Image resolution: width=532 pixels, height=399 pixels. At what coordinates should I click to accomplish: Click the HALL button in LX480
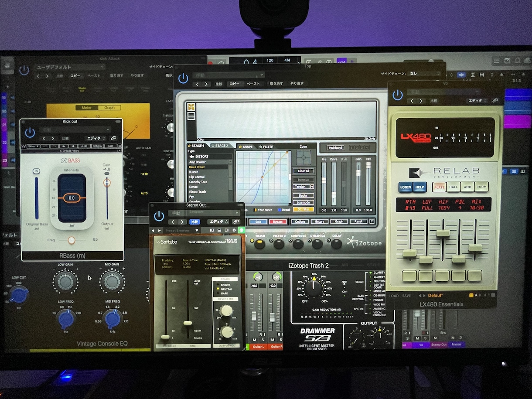click(x=454, y=187)
